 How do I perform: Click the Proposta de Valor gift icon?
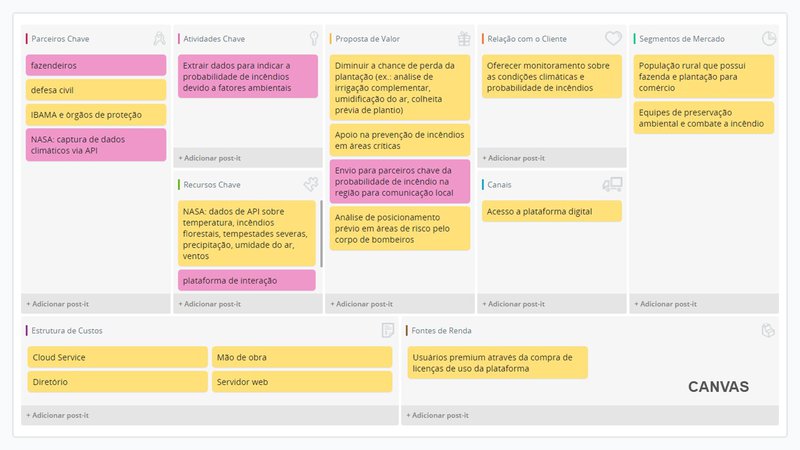pos(463,39)
